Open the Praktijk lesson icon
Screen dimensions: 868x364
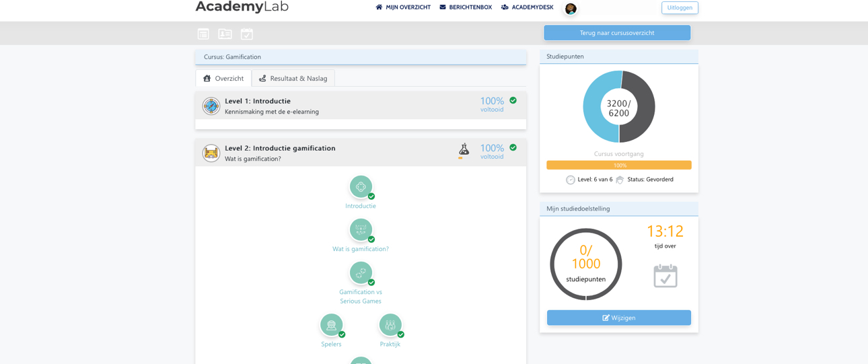pos(390,325)
